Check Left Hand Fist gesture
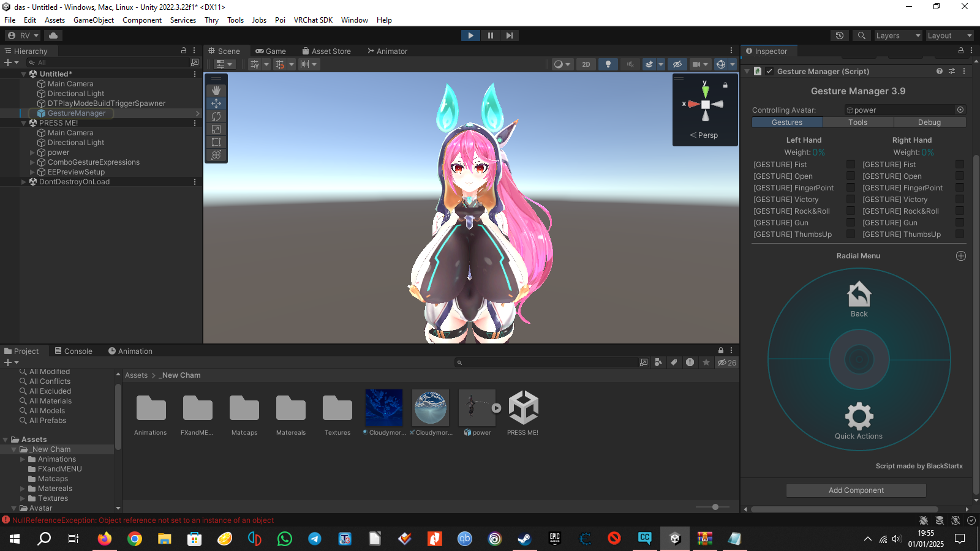Screen dimensions: 980x551 tap(851, 164)
